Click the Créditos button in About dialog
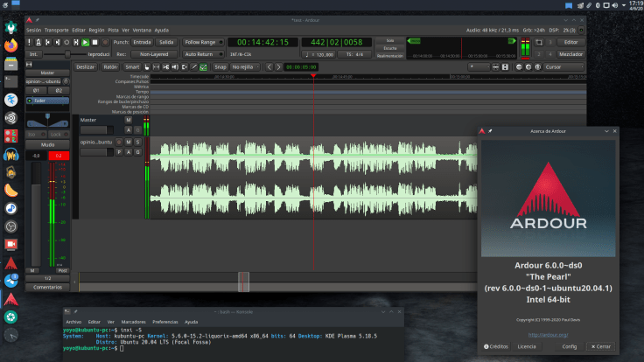This screenshot has width=644, height=362. click(x=496, y=346)
